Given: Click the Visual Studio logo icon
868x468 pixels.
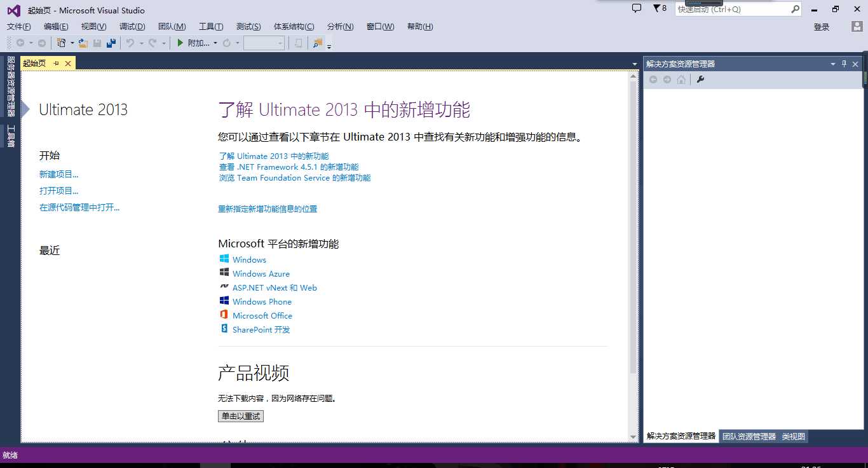Looking at the screenshot, I should pyautogui.click(x=13, y=10).
